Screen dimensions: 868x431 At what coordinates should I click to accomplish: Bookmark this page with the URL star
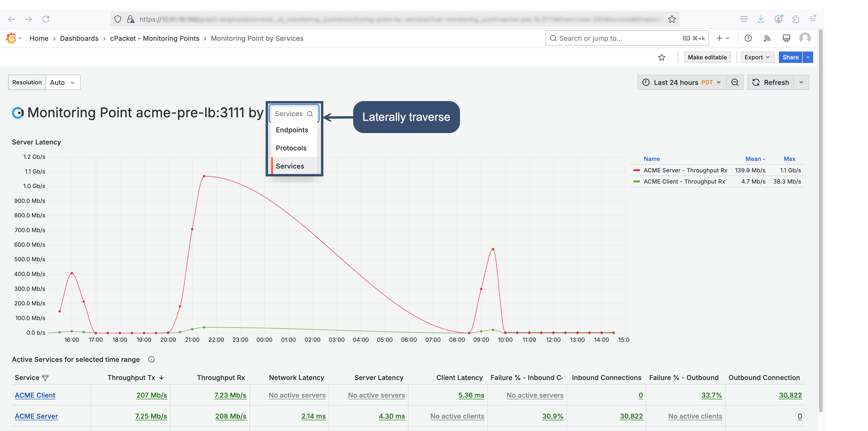coord(672,19)
